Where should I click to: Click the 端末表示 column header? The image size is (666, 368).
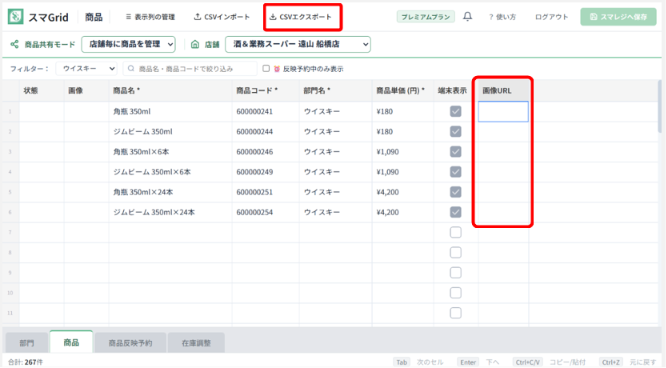point(456,91)
